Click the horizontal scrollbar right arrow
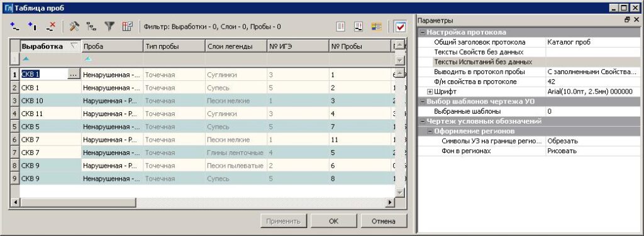 click(x=391, y=202)
